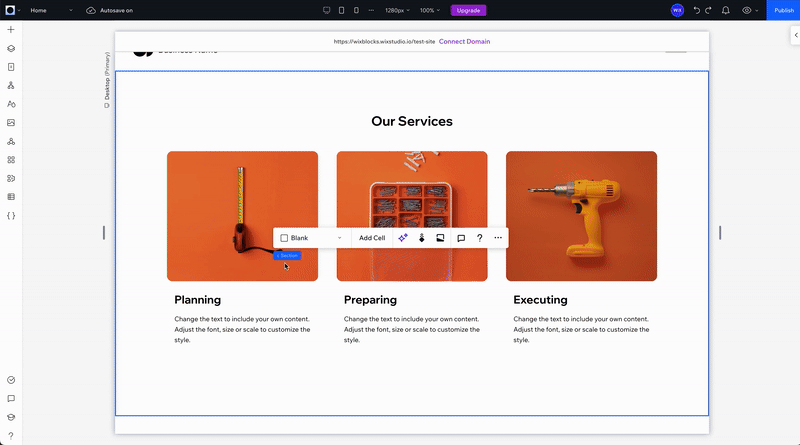Image resolution: width=800 pixels, height=445 pixels.
Task: Select the yellow drill image thumbnail
Action: coord(581,216)
